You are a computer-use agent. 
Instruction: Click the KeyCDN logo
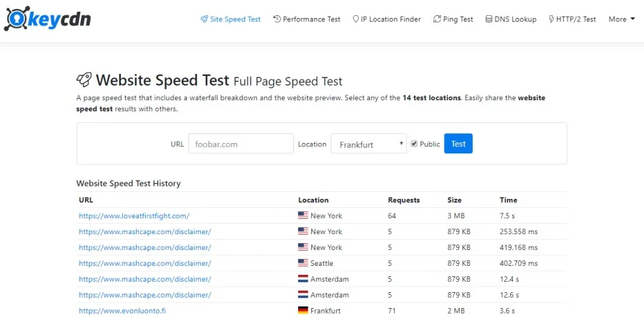click(x=47, y=19)
